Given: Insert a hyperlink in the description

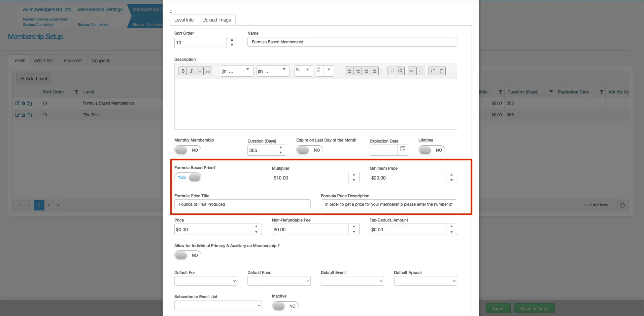Looking at the screenshot, I should (x=412, y=71).
